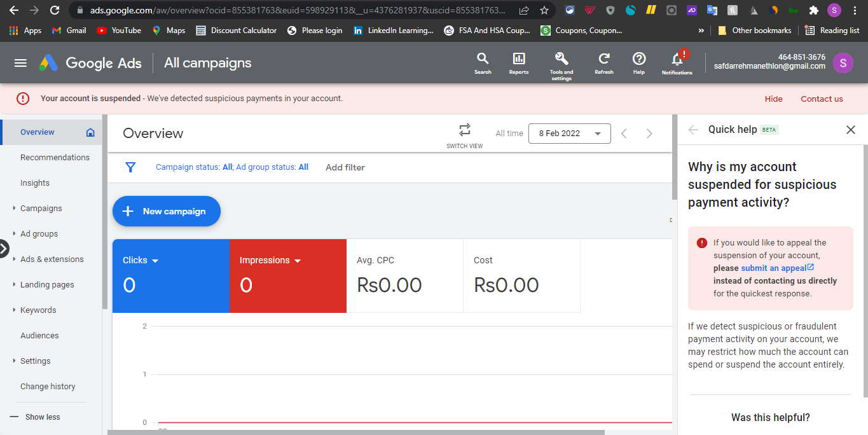Open the main navigation hamburger menu
Image resolution: width=868 pixels, height=435 pixels.
(x=21, y=63)
